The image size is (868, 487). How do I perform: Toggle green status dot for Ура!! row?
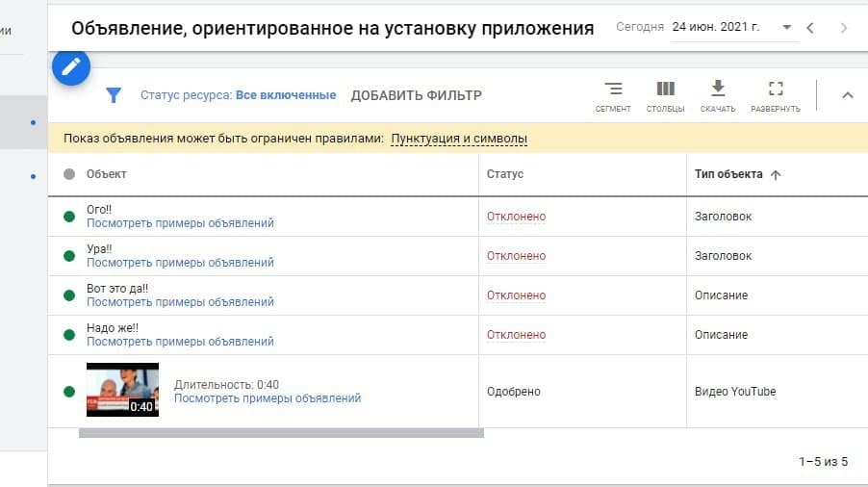69,256
